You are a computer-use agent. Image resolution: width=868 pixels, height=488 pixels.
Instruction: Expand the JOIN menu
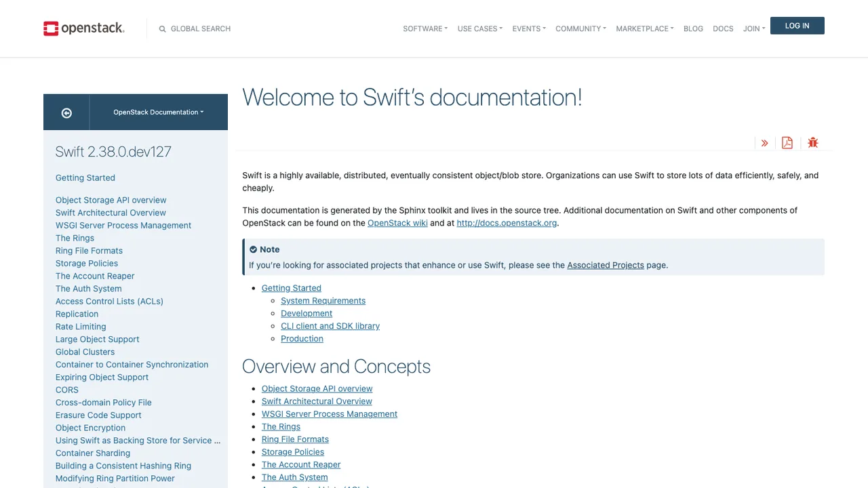pyautogui.click(x=754, y=29)
